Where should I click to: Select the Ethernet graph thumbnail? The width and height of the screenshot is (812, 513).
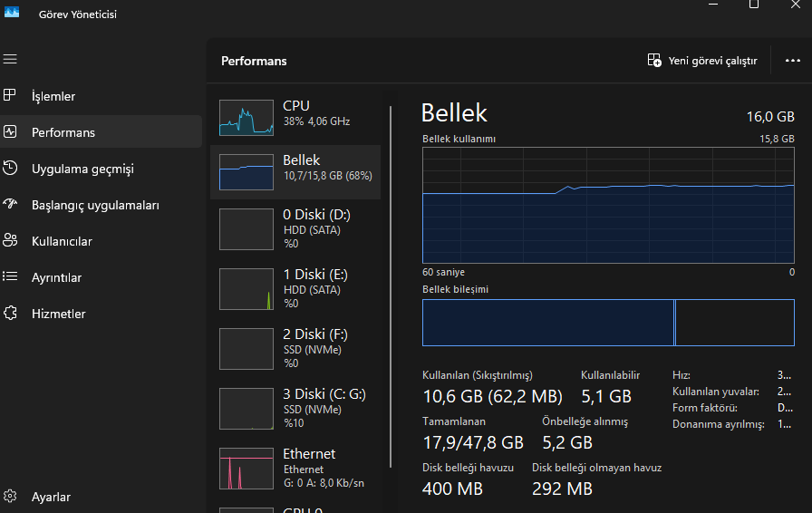click(x=246, y=469)
